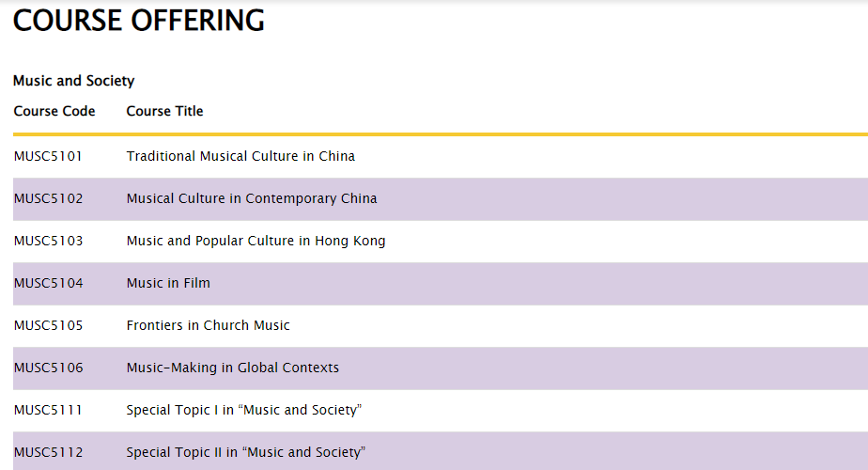Select course code MUSC5112
This screenshot has width=868, height=470.
point(48,452)
